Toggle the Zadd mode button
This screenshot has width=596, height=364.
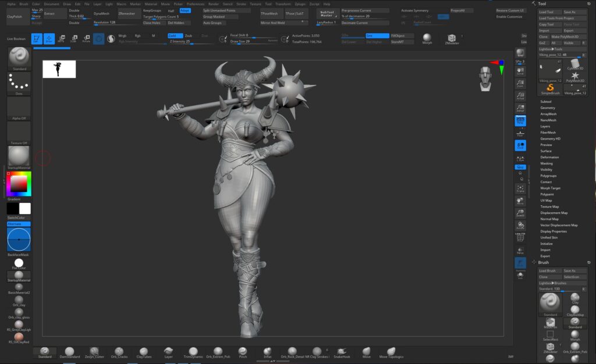click(175, 35)
